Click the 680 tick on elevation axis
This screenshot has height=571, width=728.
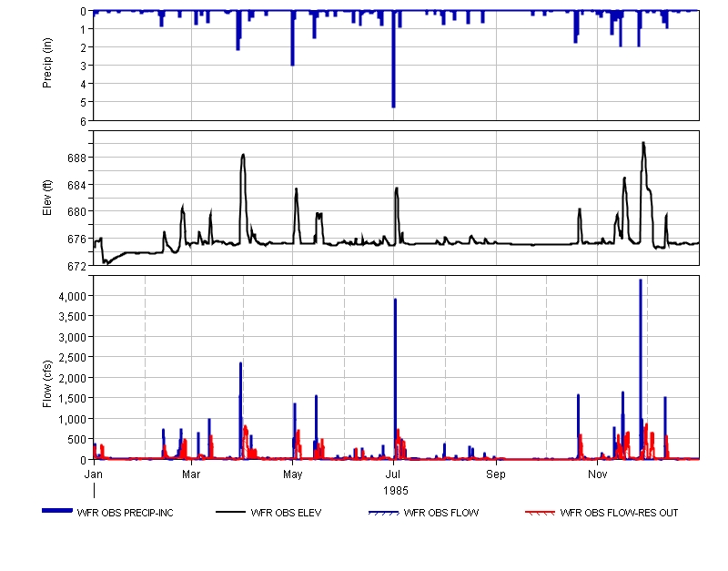(x=77, y=212)
